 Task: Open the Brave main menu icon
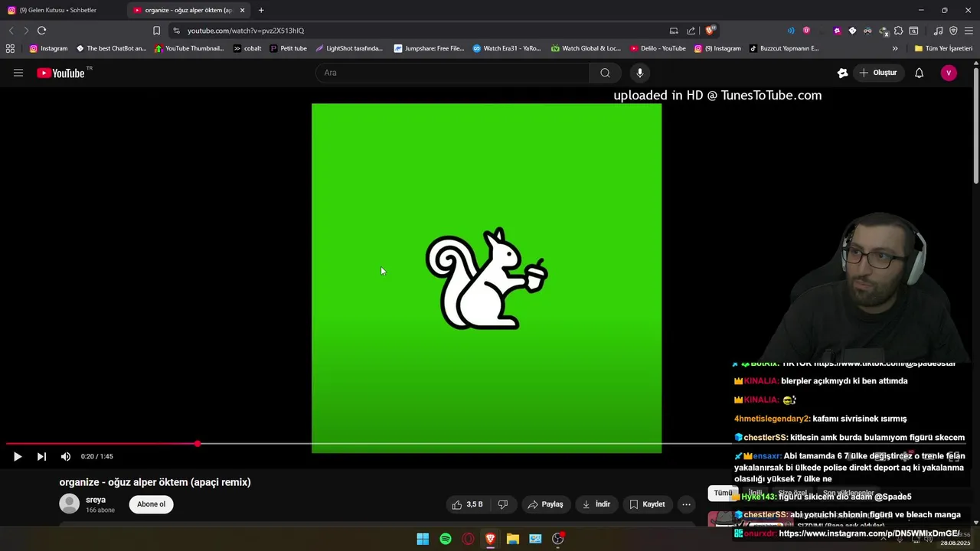969,31
